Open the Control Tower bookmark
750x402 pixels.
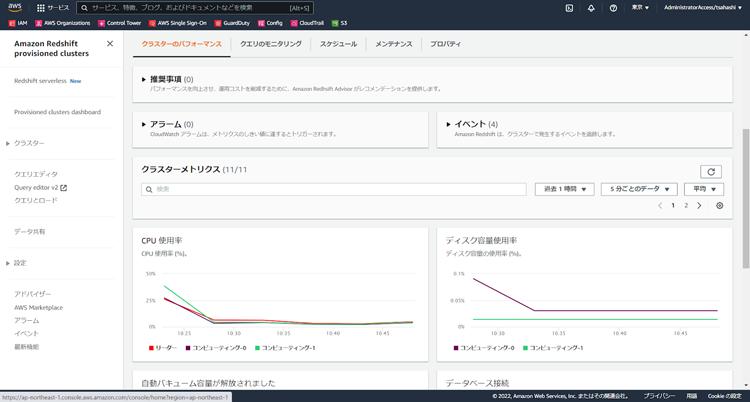[120, 23]
